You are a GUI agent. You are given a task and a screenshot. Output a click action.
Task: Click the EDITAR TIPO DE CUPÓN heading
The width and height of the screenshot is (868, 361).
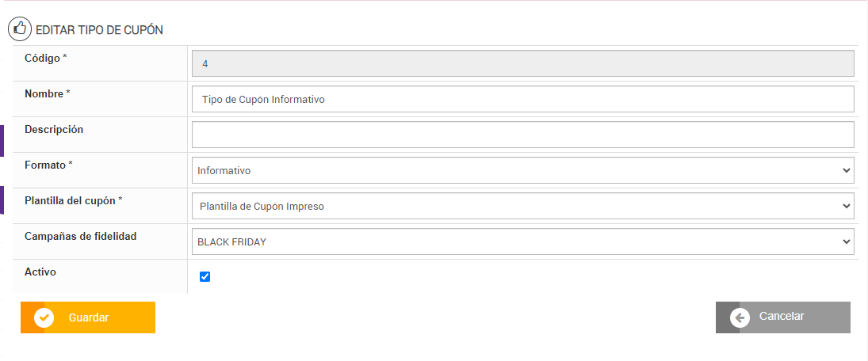point(99,30)
